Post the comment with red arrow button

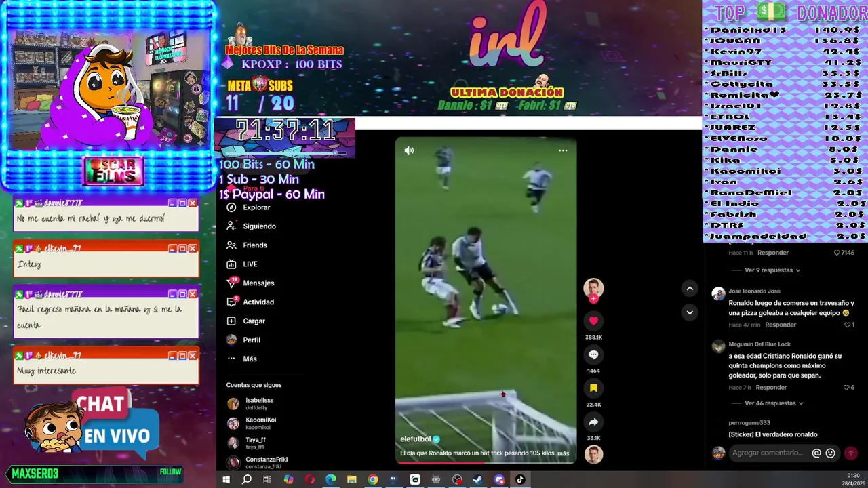850,453
